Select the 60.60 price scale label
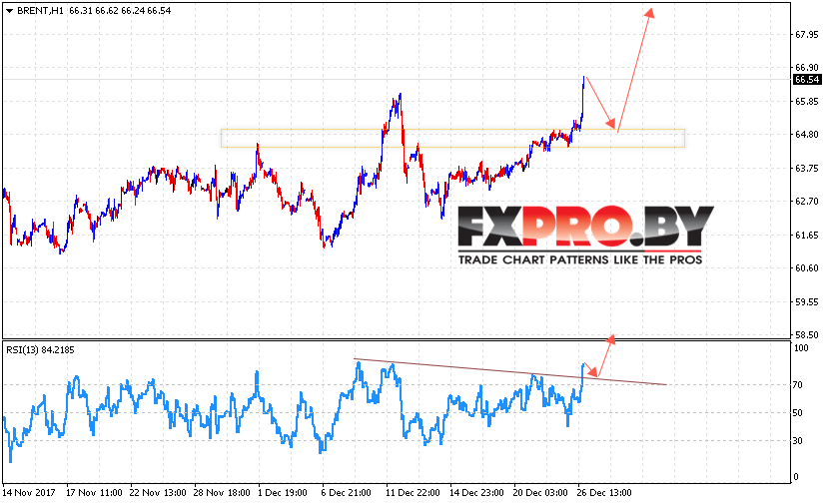830x504 pixels. tap(807, 268)
